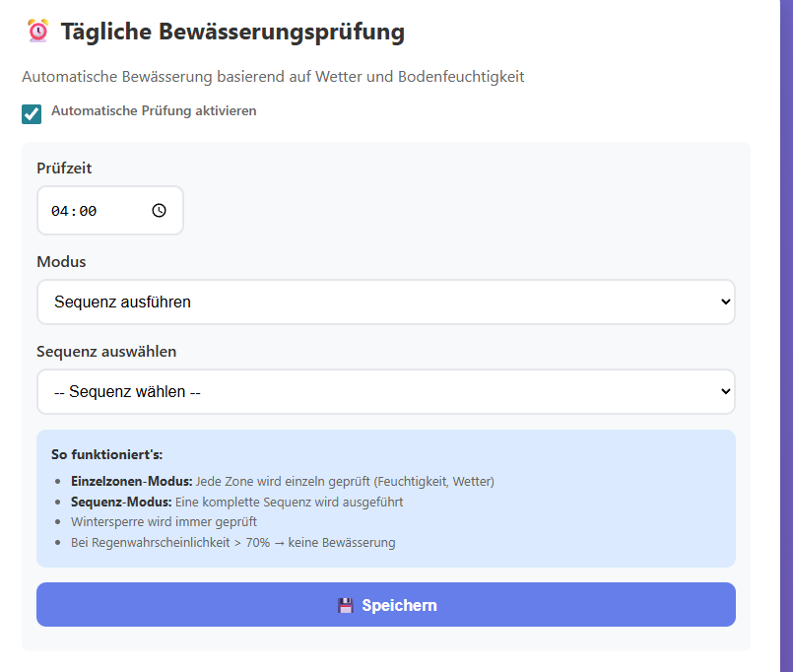This screenshot has height=672, width=793.
Task: Click the bold "Sequenz-Modus:" text
Action: [121, 503]
